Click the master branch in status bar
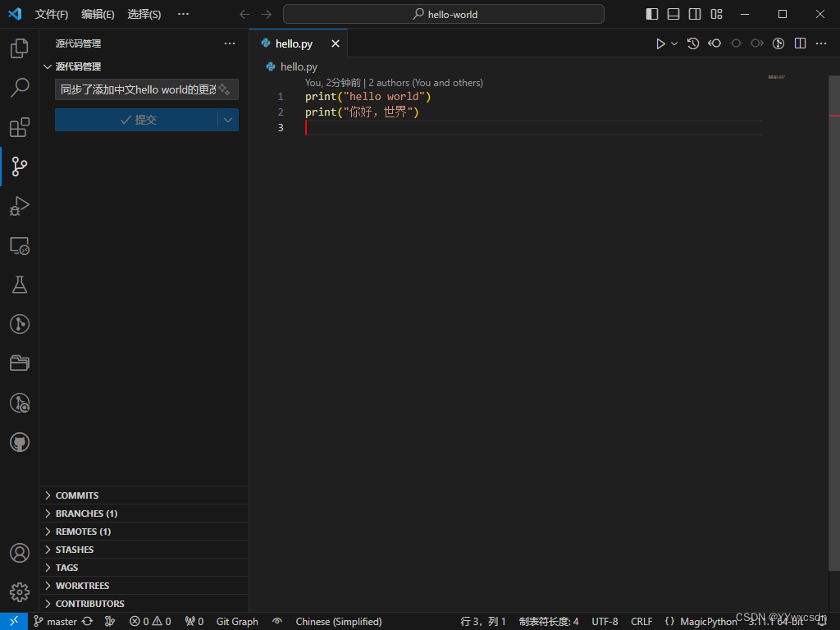 pyautogui.click(x=56, y=622)
